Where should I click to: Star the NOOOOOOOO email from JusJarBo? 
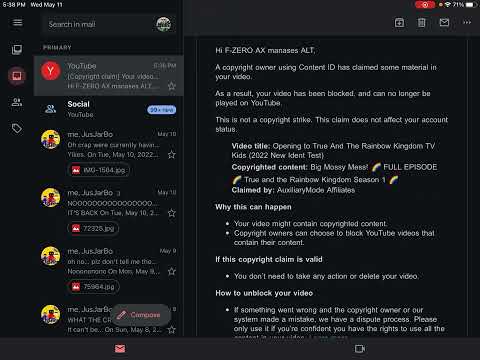point(172,213)
